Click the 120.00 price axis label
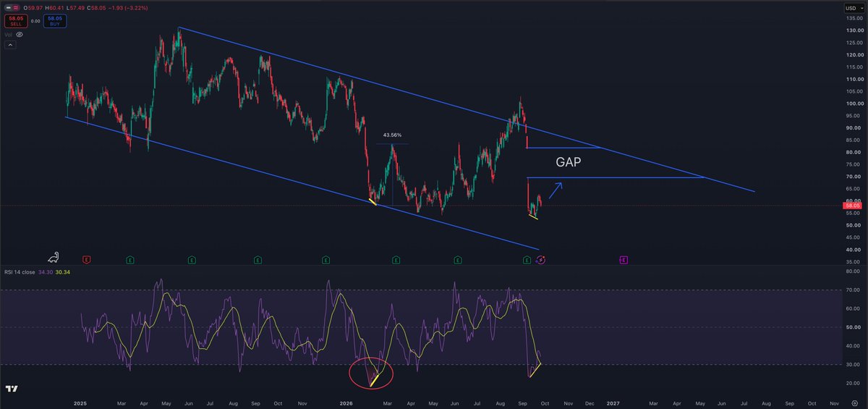Image resolution: width=868 pixels, height=409 pixels. click(x=854, y=55)
